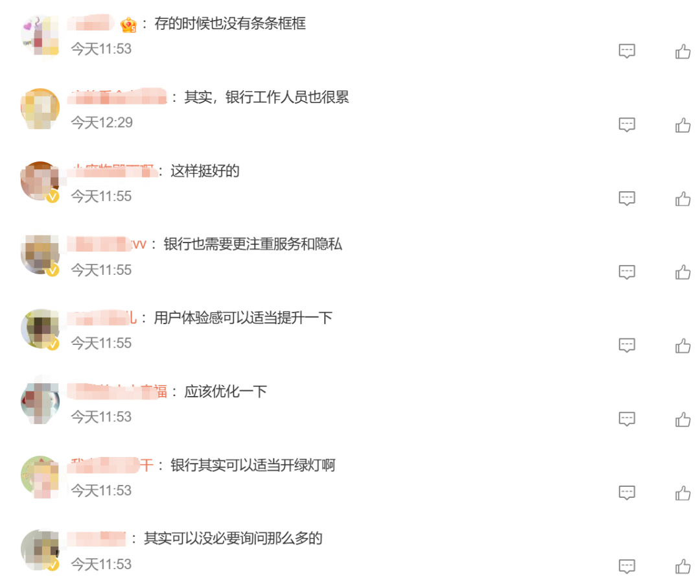This screenshot has width=700, height=588.
Task: Like the comment "其实，银行工作人员也很累"
Action: coord(682,125)
